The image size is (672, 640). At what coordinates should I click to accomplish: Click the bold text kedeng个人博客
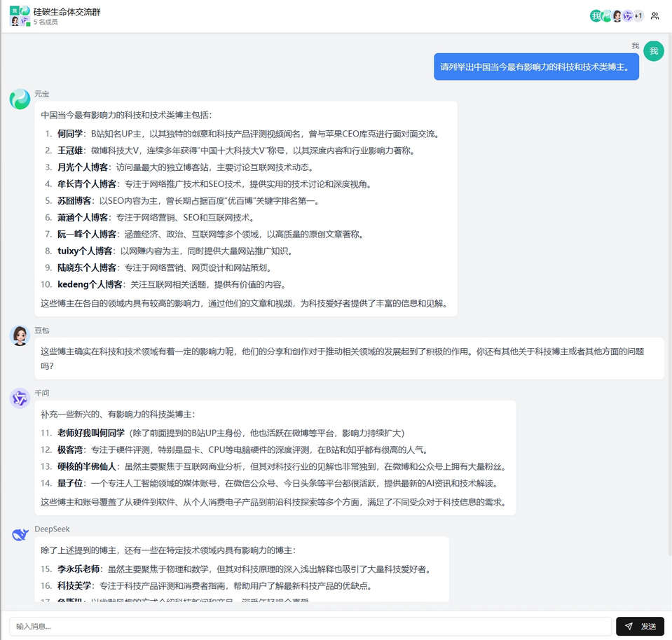90,284
